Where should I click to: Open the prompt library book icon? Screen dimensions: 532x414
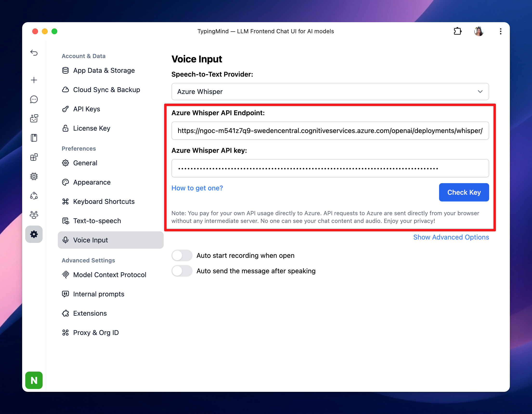[34, 138]
